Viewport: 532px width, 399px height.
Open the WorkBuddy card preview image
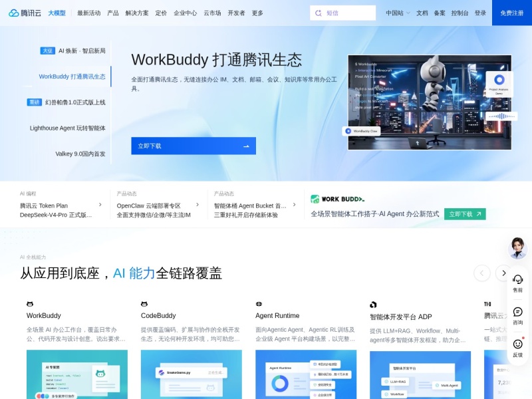[x=77, y=374]
